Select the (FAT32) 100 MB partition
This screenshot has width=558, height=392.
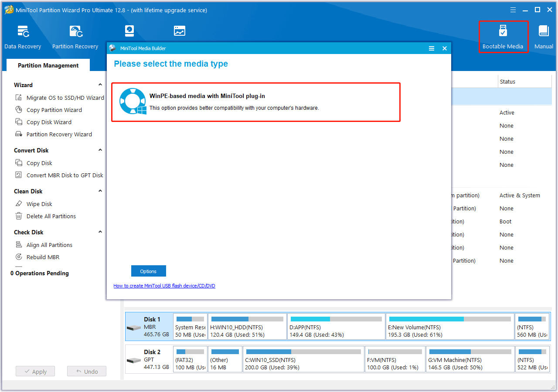[190, 359]
